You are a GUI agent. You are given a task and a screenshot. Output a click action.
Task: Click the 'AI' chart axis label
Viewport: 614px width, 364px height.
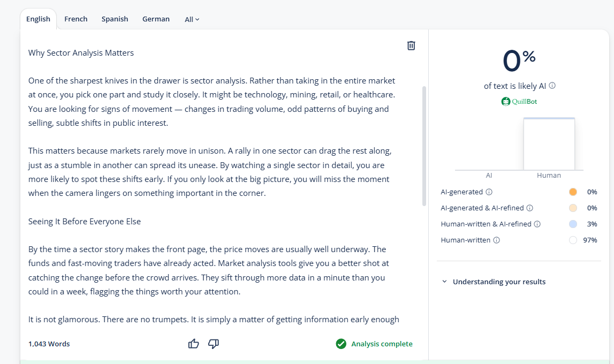[x=489, y=176]
